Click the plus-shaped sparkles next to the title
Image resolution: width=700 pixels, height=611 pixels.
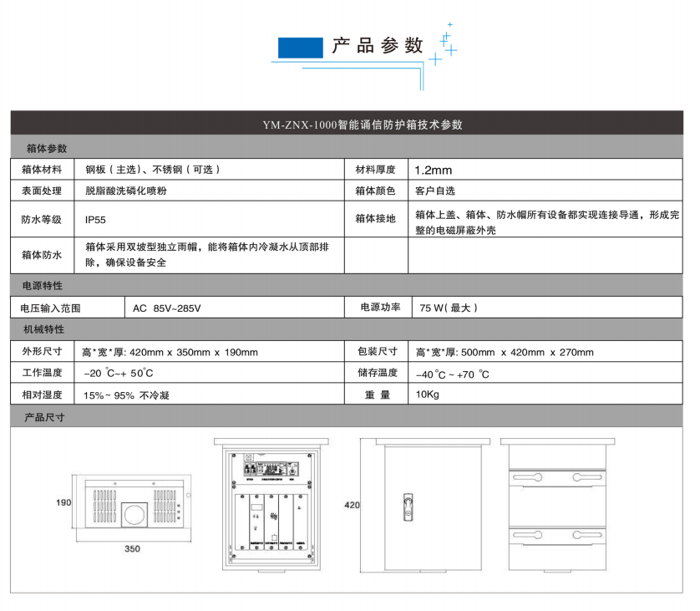444,45
